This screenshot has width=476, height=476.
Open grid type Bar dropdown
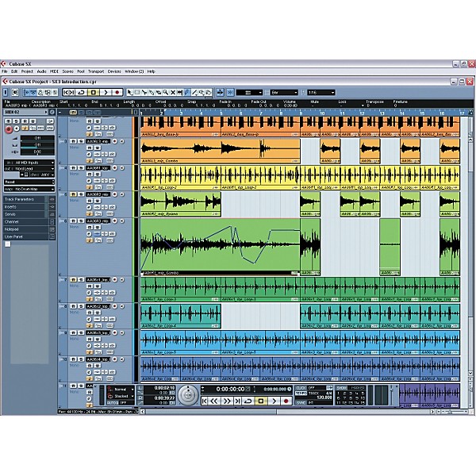tap(285, 92)
